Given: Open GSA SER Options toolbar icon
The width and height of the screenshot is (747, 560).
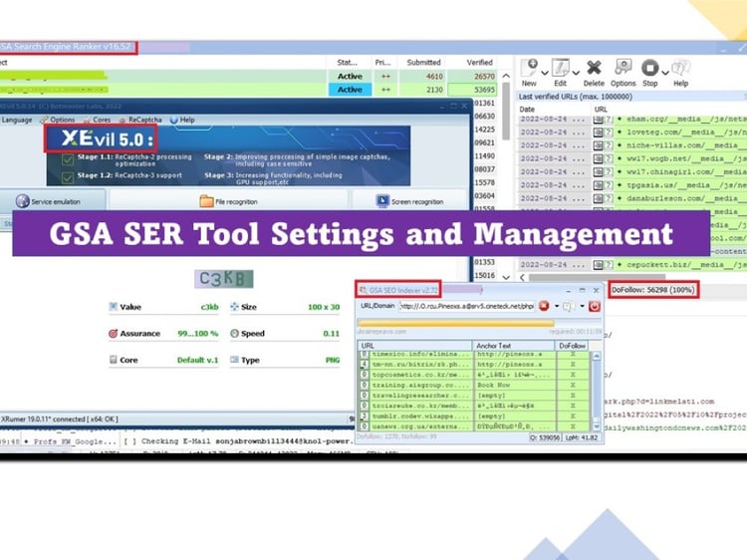Looking at the screenshot, I should pos(622,67).
